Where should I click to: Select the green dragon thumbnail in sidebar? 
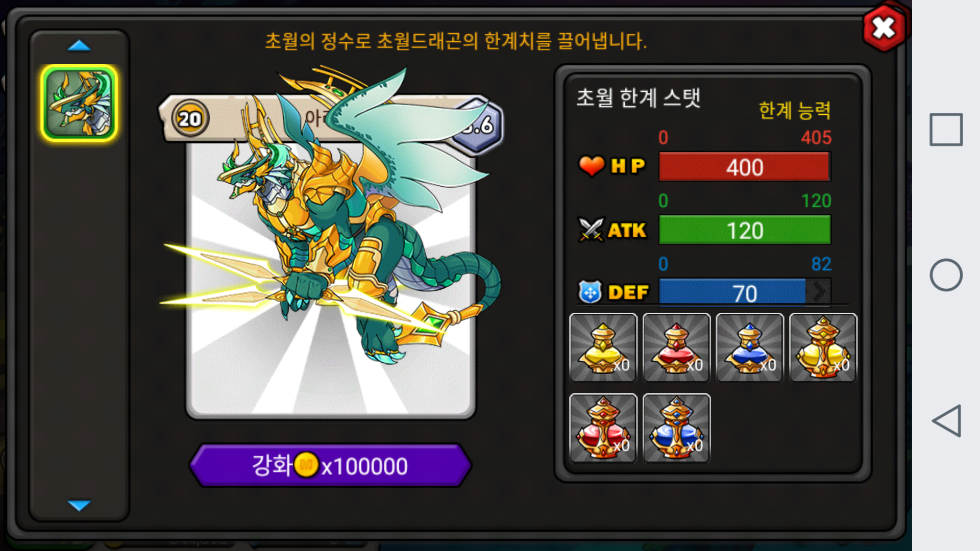[x=79, y=103]
